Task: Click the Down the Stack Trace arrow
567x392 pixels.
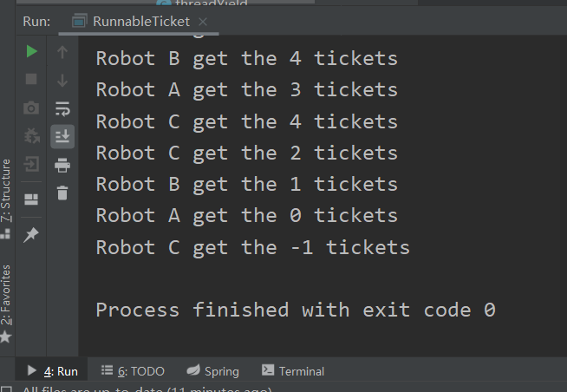Action: pos(62,80)
